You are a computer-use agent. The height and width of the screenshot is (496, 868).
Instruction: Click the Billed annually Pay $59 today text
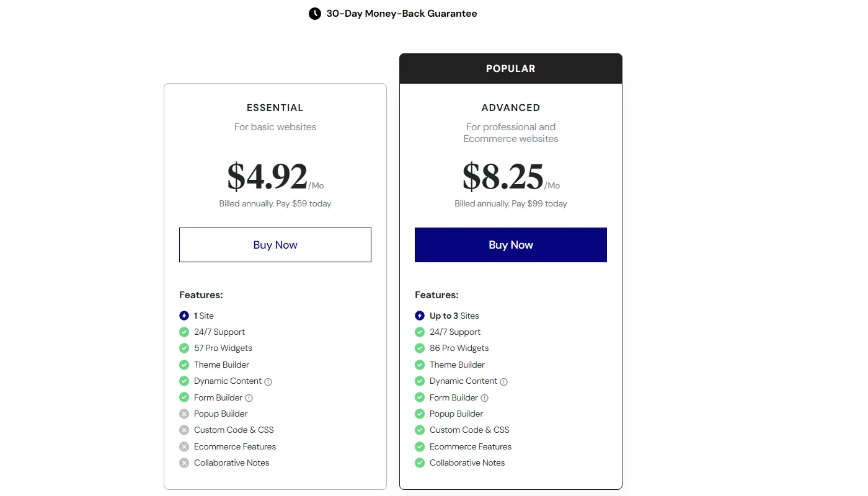pos(275,203)
